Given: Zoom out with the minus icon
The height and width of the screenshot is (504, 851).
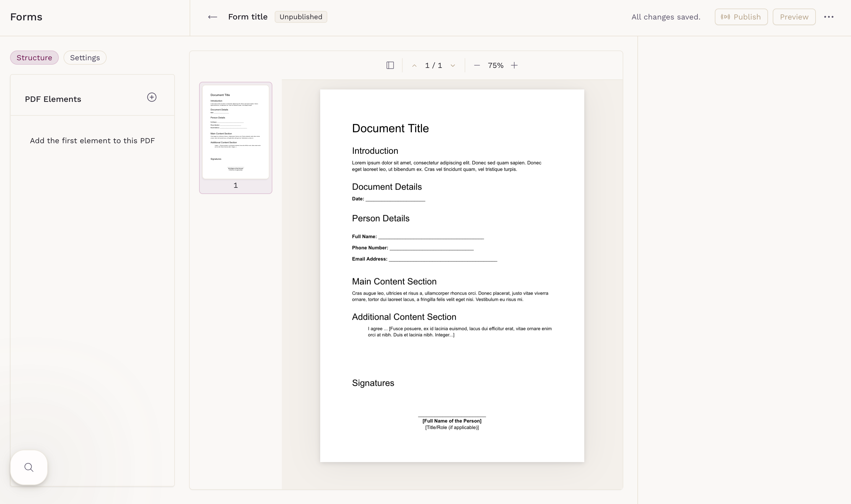Looking at the screenshot, I should click(477, 66).
